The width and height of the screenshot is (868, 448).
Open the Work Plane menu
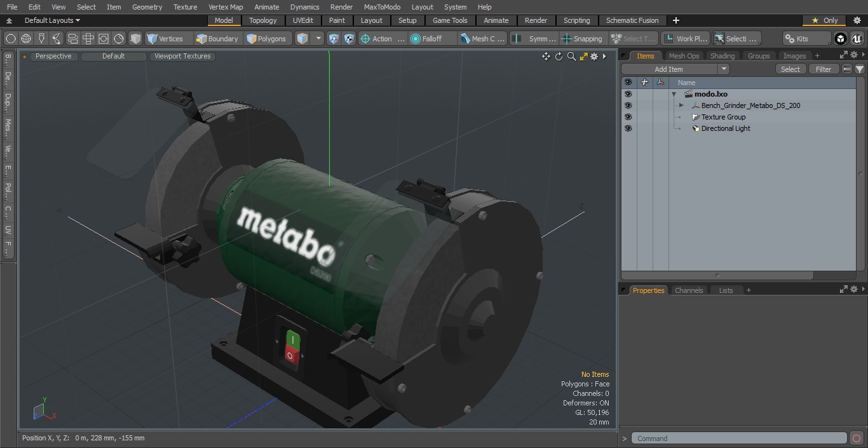tap(685, 39)
